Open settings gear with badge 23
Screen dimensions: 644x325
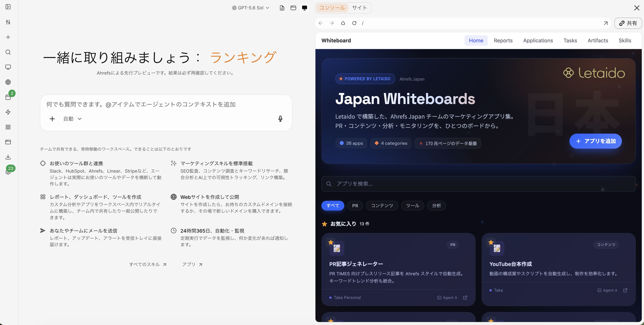coord(8,172)
